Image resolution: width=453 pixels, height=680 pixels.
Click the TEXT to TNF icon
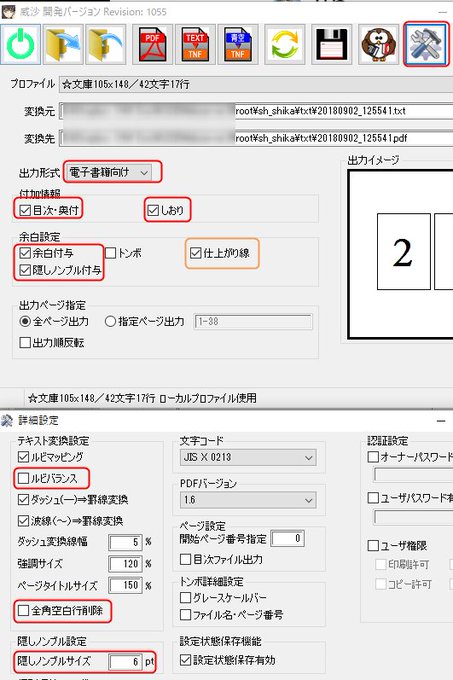coord(195,45)
